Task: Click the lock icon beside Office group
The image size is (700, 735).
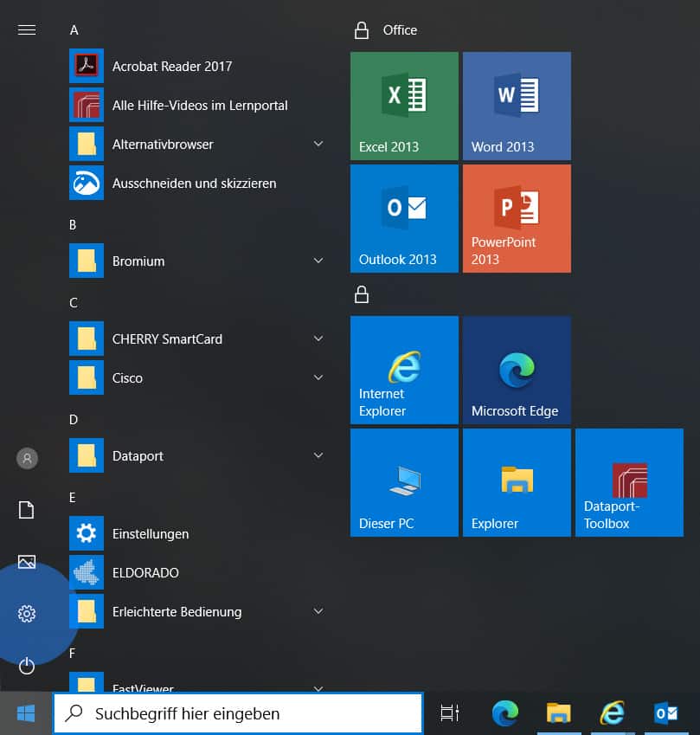Action: tap(361, 30)
